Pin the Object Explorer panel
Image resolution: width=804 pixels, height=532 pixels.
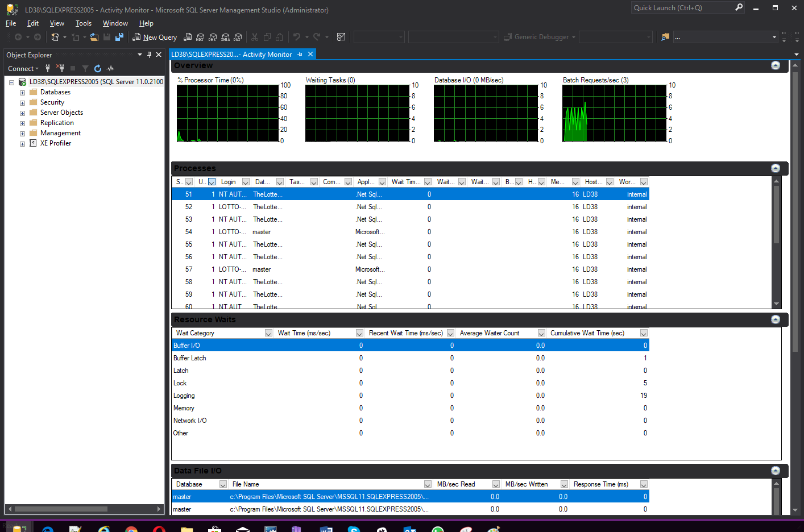pyautogui.click(x=150, y=55)
